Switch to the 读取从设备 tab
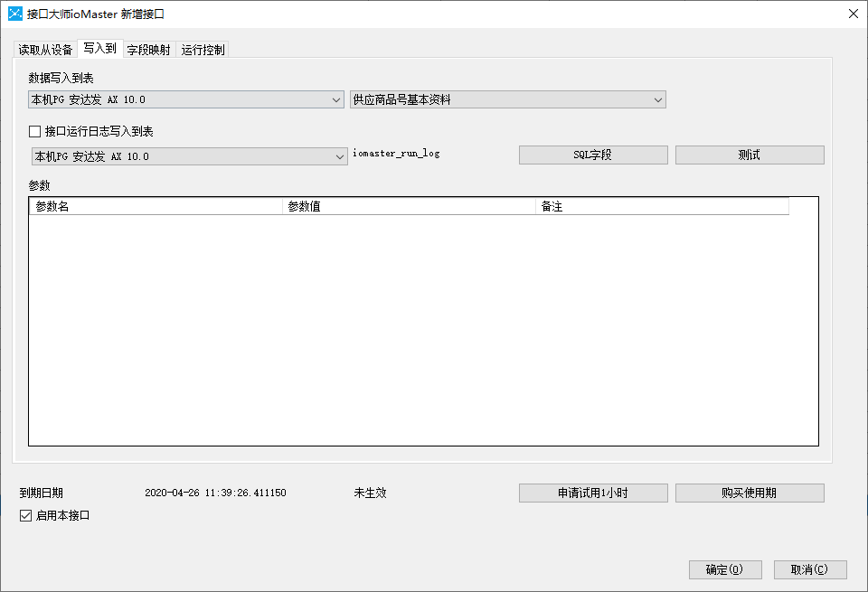The height and width of the screenshot is (592, 868). point(45,50)
